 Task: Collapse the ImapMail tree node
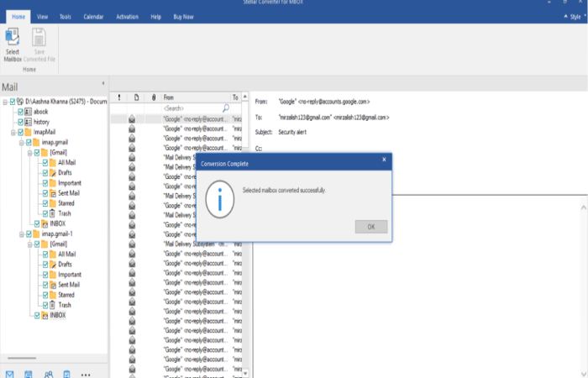click(13, 133)
